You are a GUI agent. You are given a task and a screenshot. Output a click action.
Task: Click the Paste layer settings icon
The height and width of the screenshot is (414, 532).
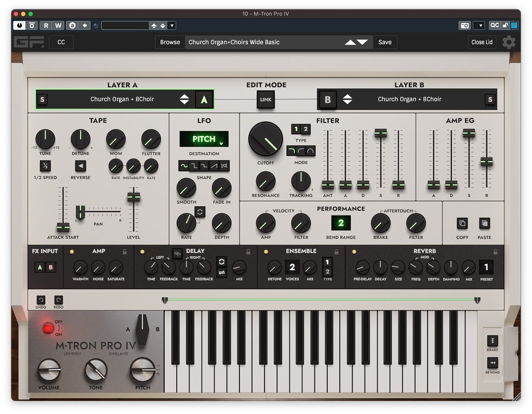(484, 223)
